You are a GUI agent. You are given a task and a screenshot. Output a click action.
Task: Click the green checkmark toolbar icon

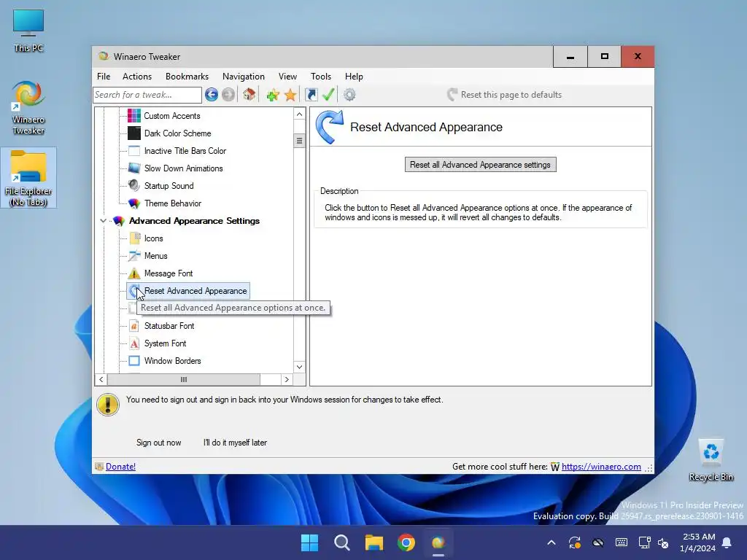[328, 95]
